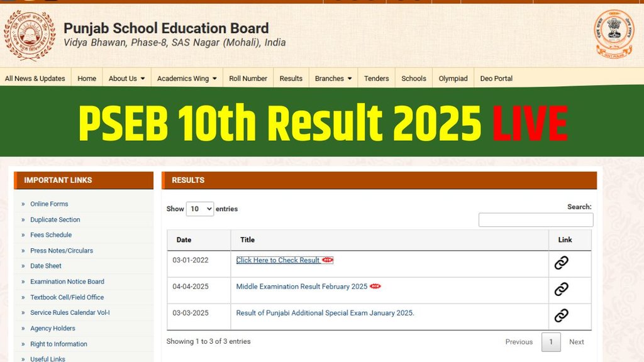Open the Online Forms link
The width and height of the screenshot is (644, 362).
coord(49,204)
